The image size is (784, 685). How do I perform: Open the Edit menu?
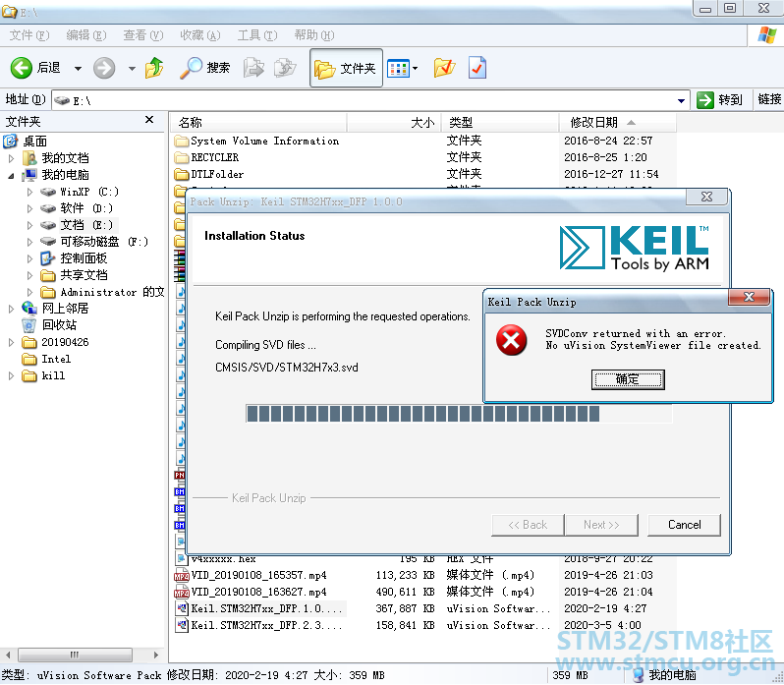[86, 35]
